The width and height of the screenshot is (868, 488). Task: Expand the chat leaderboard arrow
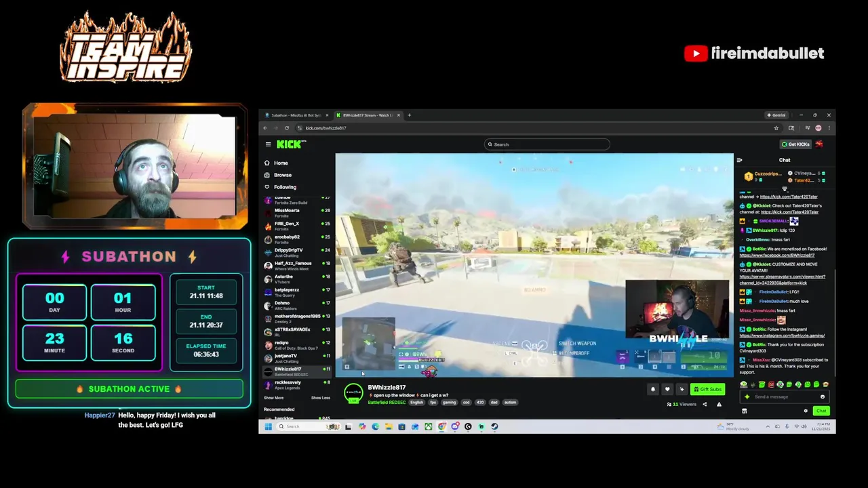pos(785,189)
